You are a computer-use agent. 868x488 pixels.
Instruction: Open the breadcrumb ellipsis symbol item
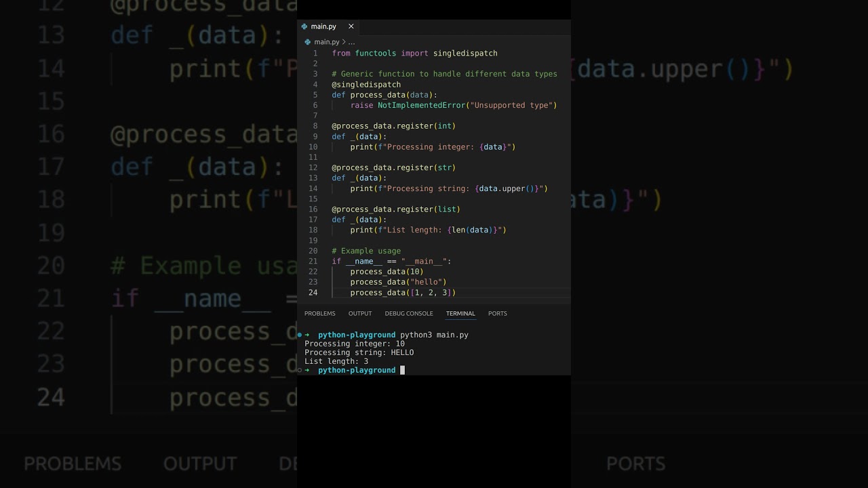click(x=351, y=42)
